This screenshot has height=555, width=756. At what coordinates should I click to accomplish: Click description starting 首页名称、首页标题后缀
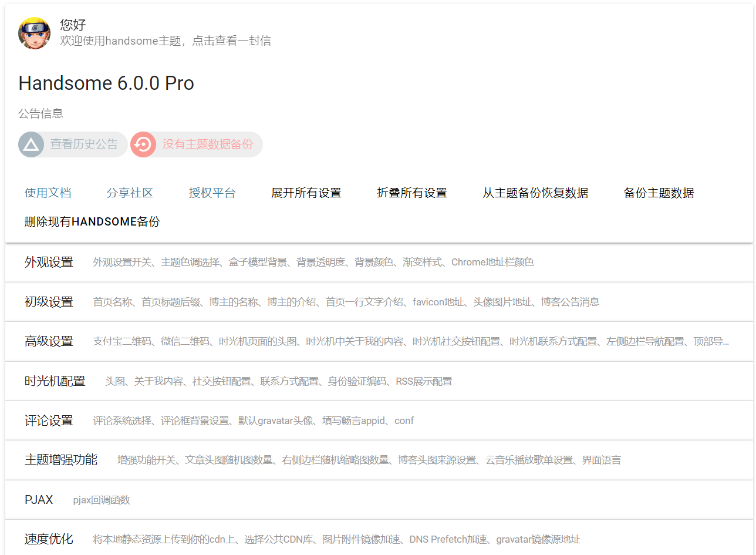point(346,302)
